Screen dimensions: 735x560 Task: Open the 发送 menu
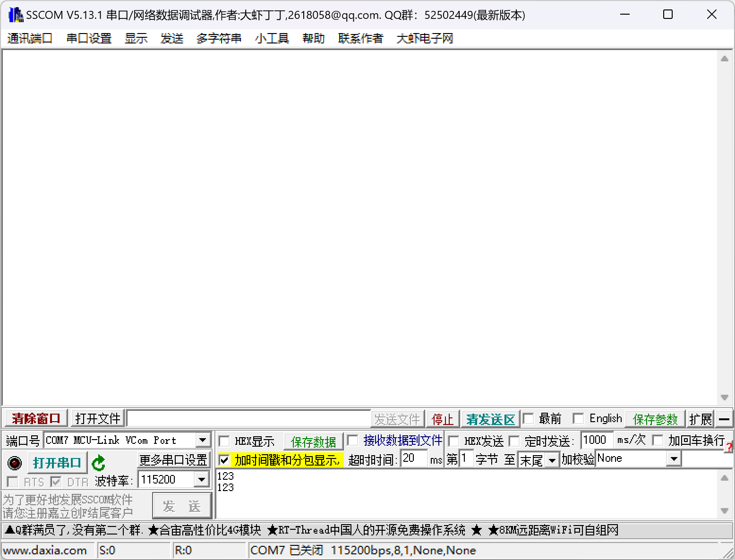pyautogui.click(x=172, y=39)
